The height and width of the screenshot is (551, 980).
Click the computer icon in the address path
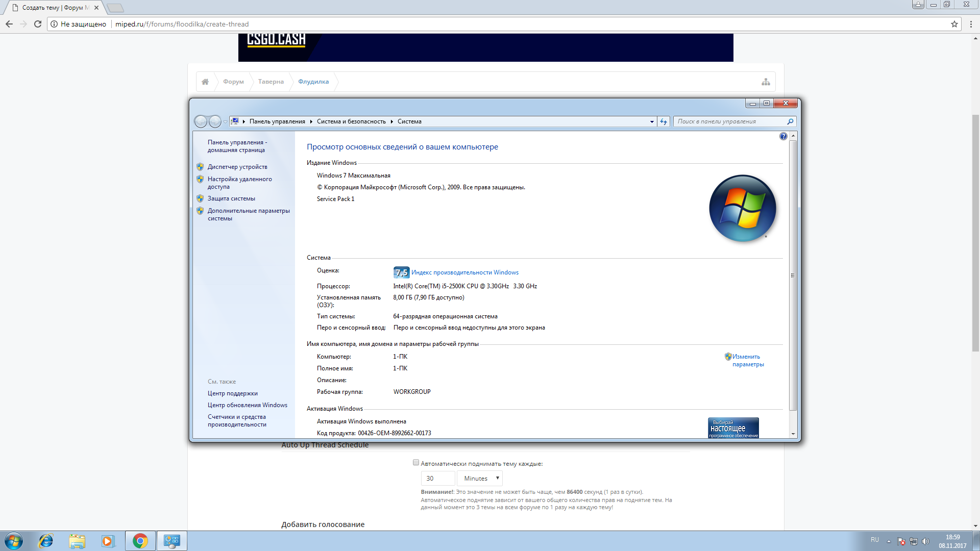(x=235, y=121)
